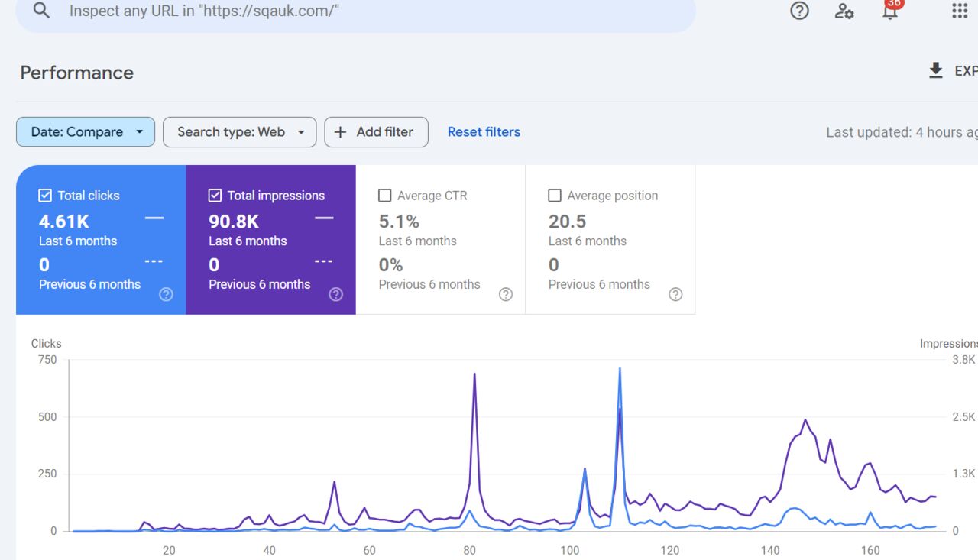Click the Performance heading
978x560 pixels.
(x=76, y=73)
